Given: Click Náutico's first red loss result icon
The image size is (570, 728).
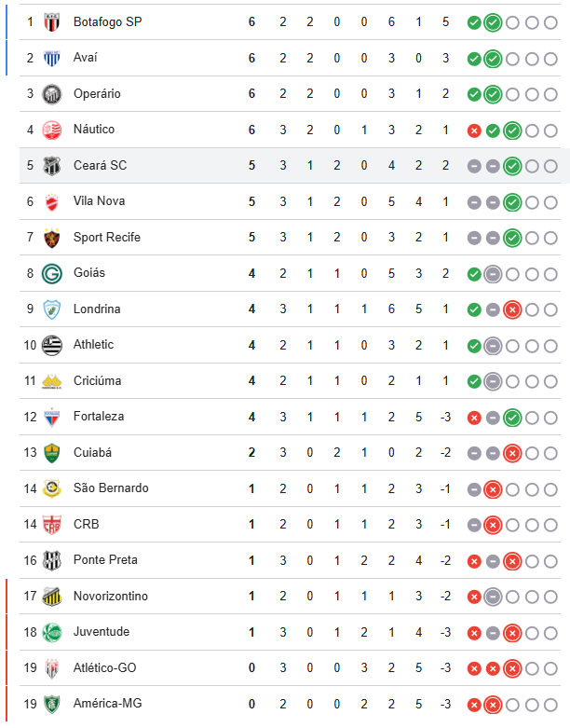Looking at the screenshot, I should tap(474, 130).
